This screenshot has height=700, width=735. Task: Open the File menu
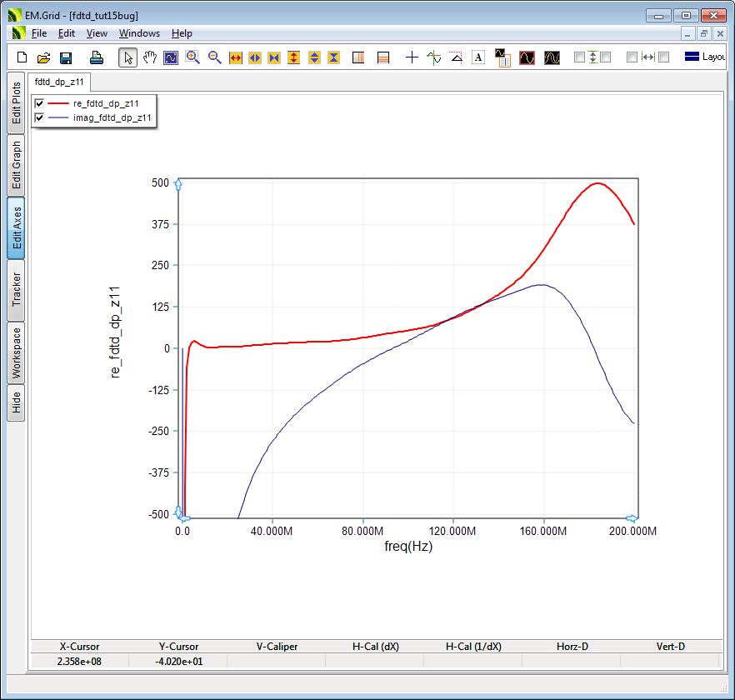[39, 33]
